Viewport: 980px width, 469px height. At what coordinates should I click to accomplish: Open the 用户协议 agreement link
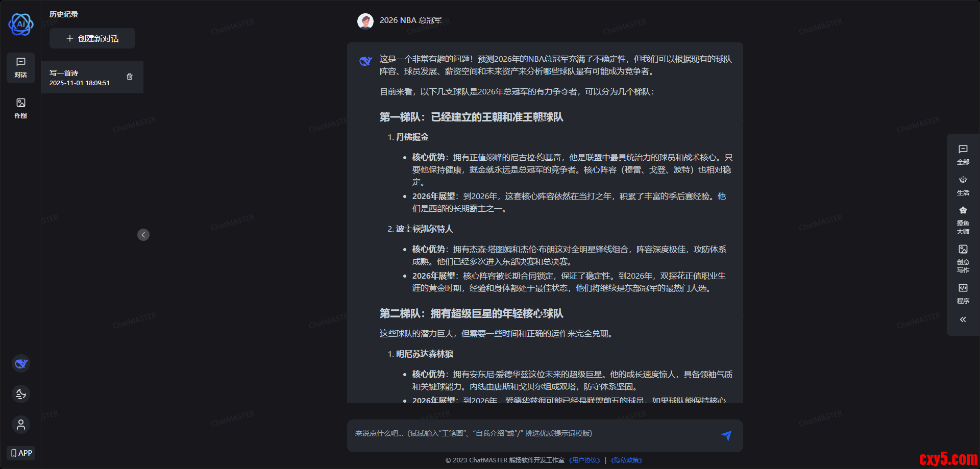click(x=585, y=460)
